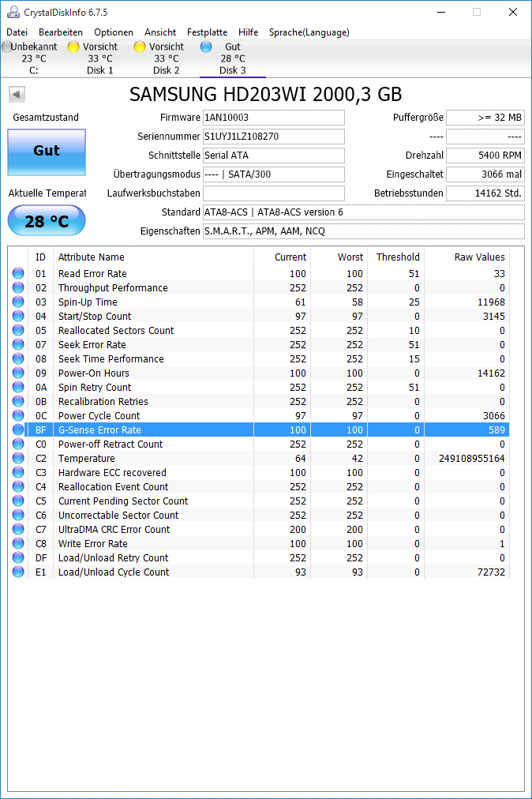
Task: Click the Current column header
Action: (283, 257)
